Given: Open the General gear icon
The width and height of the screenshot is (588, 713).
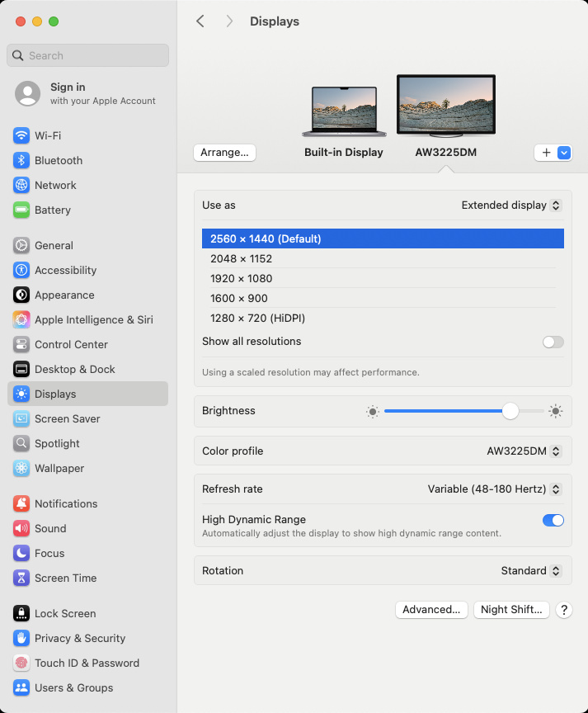Looking at the screenshot, I should tap(21, 246).
